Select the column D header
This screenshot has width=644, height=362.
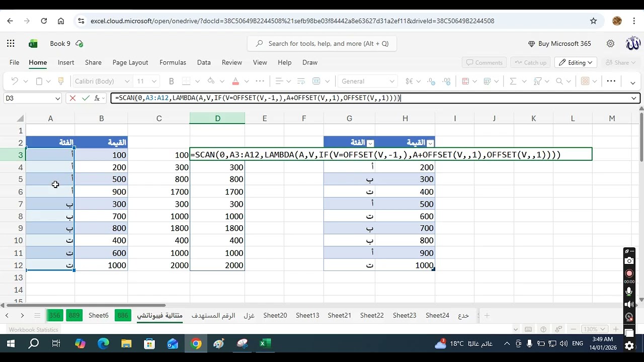(x=217, y=118)
